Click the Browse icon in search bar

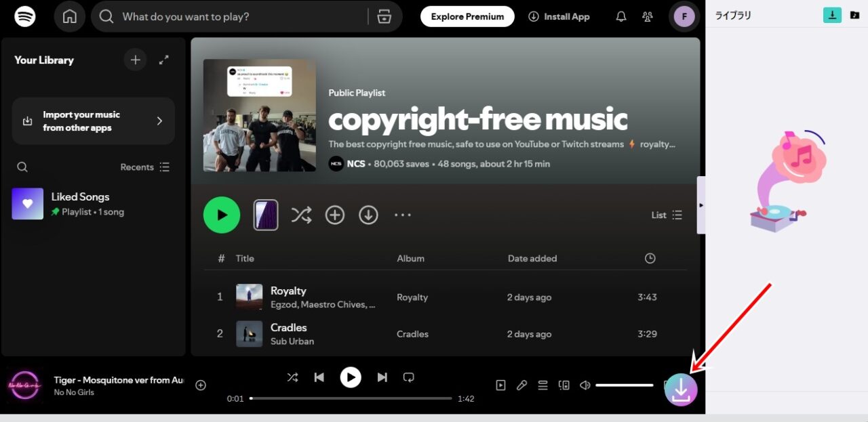384,17
